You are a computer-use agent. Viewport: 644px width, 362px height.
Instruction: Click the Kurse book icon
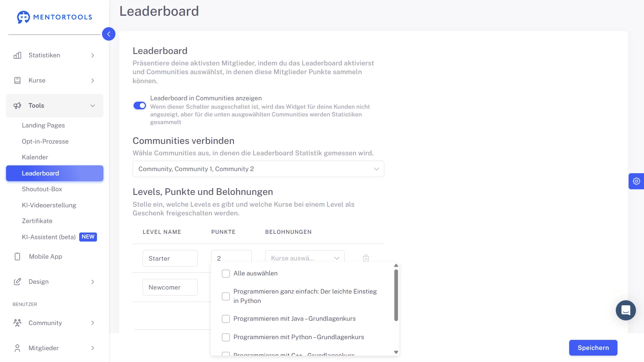17,80
